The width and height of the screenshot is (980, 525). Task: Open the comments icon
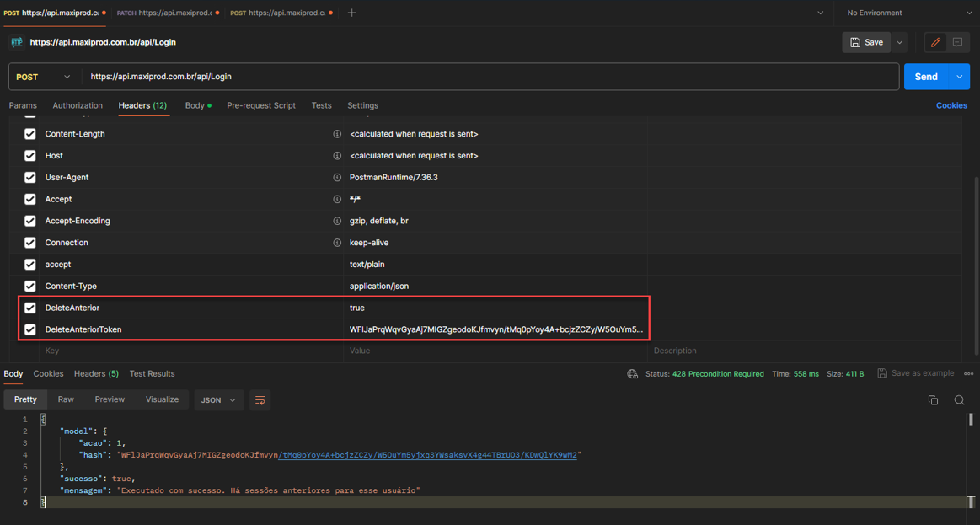click(957, 42)
